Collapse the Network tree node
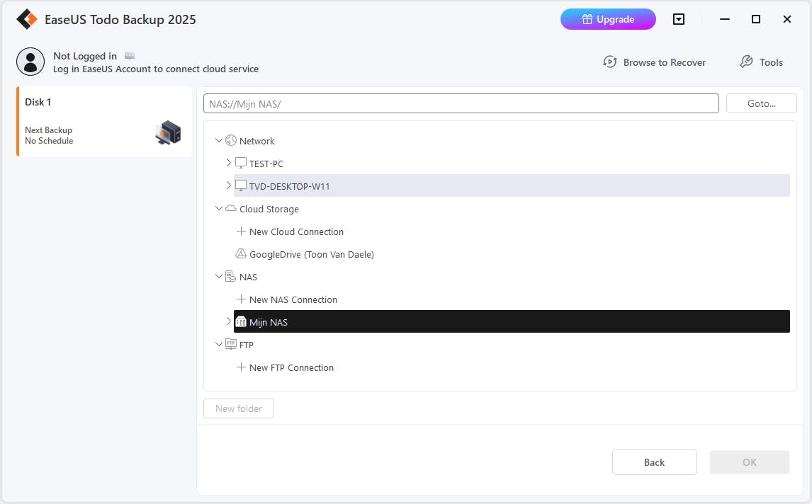The height and width of the screenshot is (504, 812). point(219,141)
